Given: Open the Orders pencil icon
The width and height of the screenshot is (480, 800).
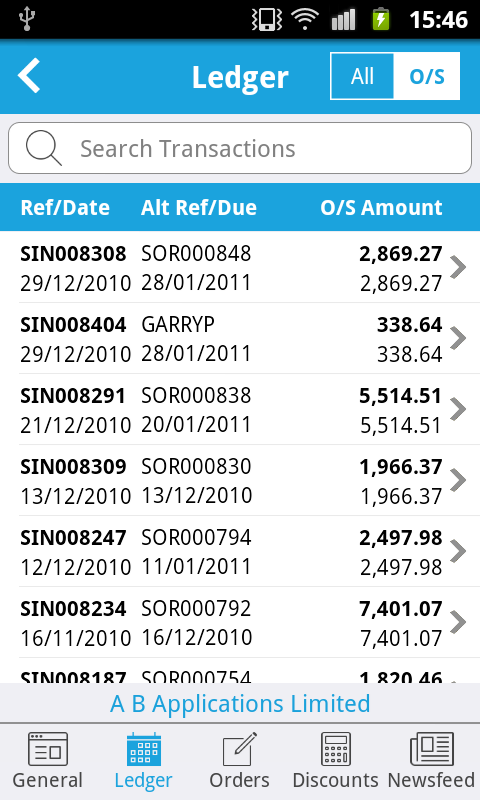Looking at the screenshot, I should click(x=239, y=749).
